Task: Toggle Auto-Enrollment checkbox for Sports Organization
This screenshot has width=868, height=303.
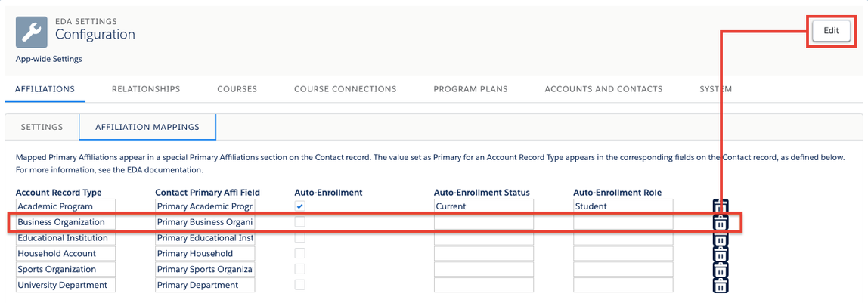Action: 300,269
